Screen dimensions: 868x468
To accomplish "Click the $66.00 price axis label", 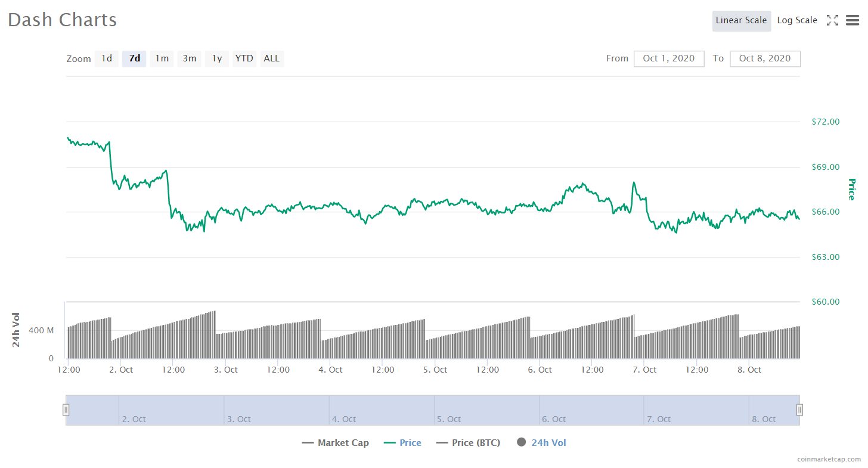I will (826, 212).
